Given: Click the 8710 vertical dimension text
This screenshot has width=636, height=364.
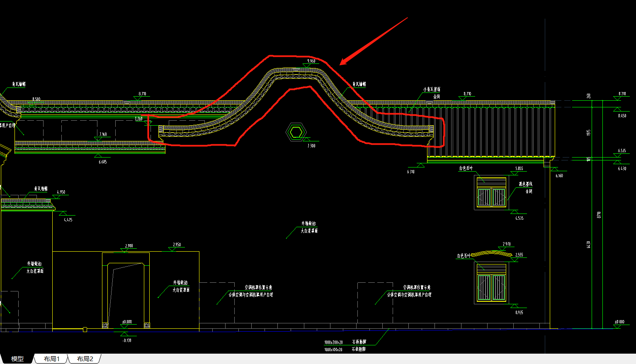Looking at the screenshot, I should point(599,215).
